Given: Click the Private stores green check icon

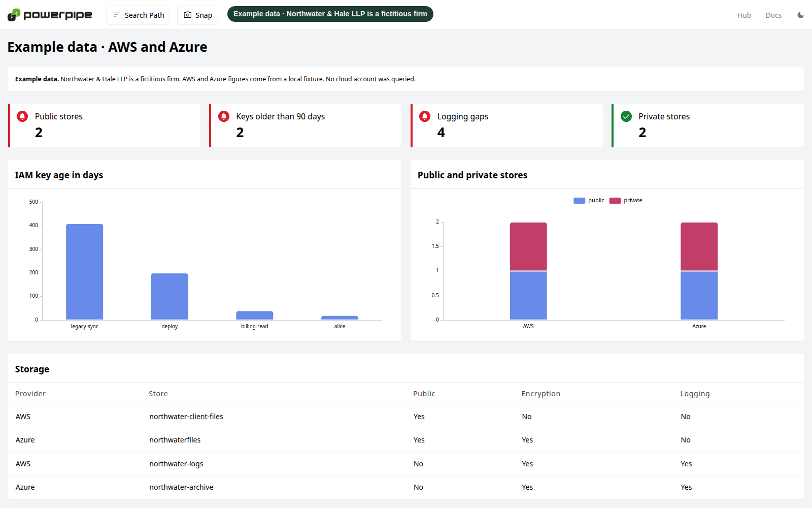Looking at the screenshot, I should [x=626, y=116].
